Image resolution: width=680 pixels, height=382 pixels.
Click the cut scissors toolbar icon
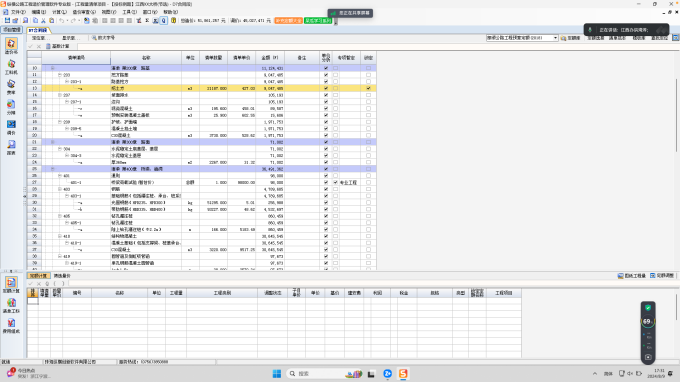pyautogui.click(x=43, y=20)
